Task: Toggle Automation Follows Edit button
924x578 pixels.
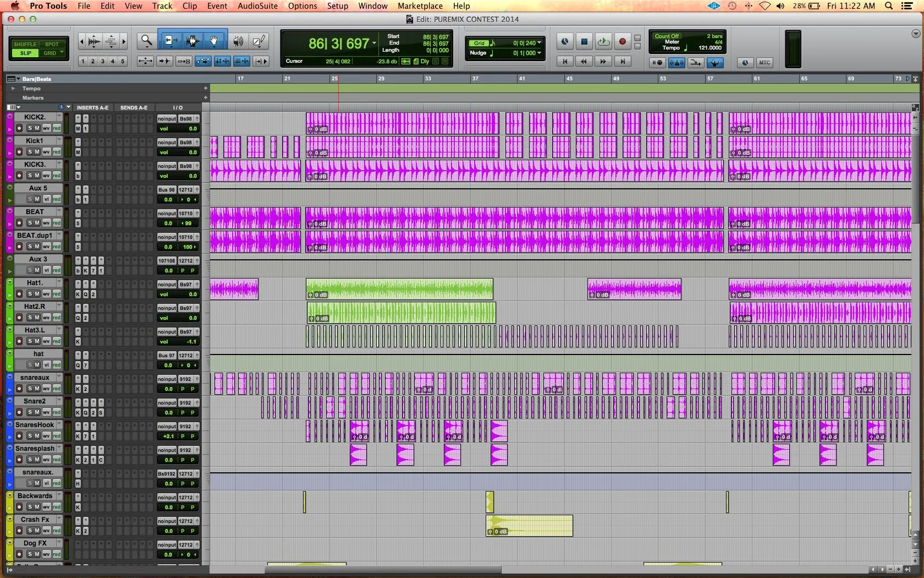Action: (203, 61)
